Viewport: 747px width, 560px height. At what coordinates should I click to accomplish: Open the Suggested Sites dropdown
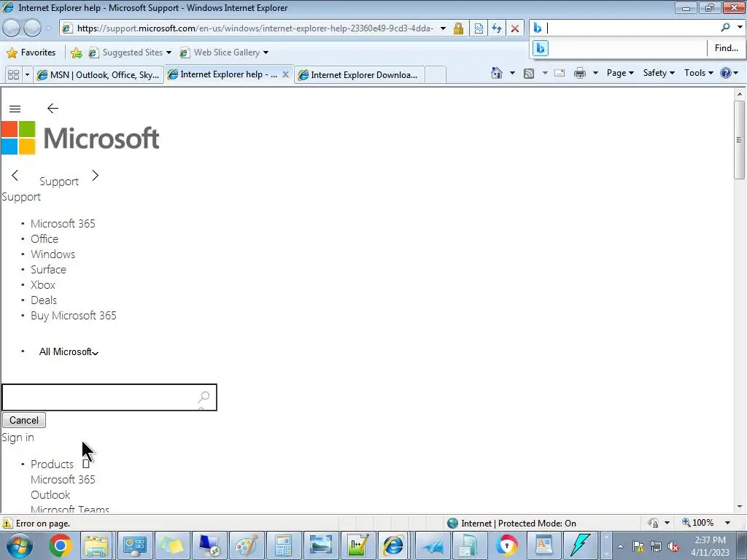click(x=169, y=52)
